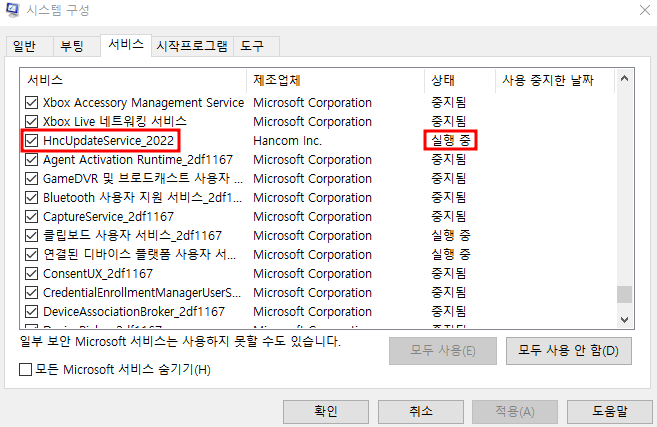Uncheck CaptureService_2df1167 checkbox
The height and width of the screenshot is (427, 657).
point(31,217)
